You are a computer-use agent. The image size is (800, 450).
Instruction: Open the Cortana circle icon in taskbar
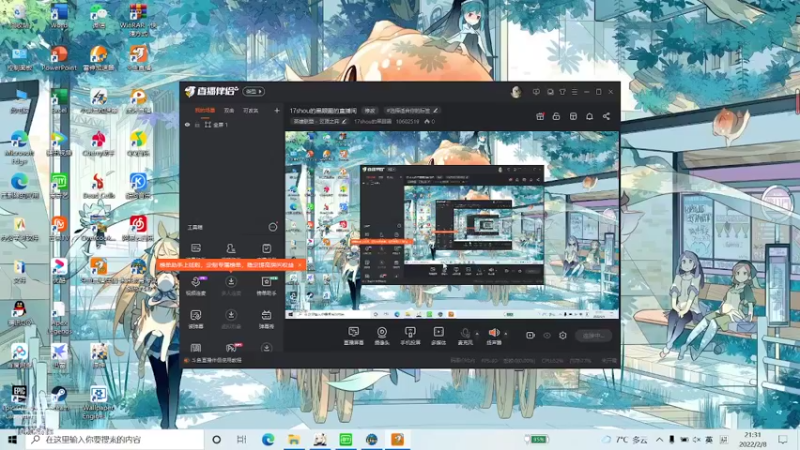[x=216, y=439]
